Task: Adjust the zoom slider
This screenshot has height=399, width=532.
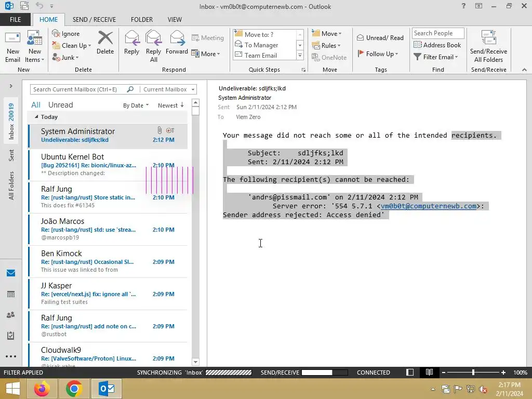Action: click(473, 373)
